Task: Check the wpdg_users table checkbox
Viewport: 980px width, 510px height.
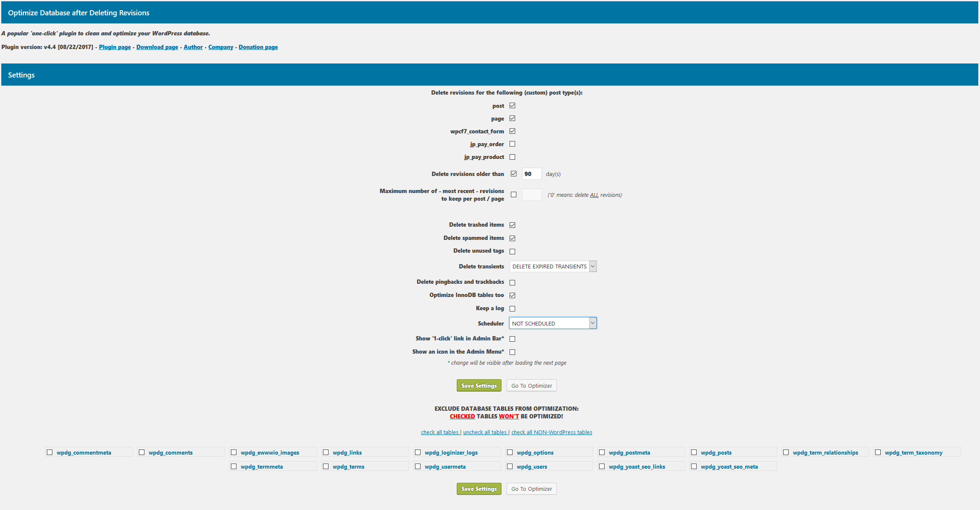Action: click(x=510, y=467)
